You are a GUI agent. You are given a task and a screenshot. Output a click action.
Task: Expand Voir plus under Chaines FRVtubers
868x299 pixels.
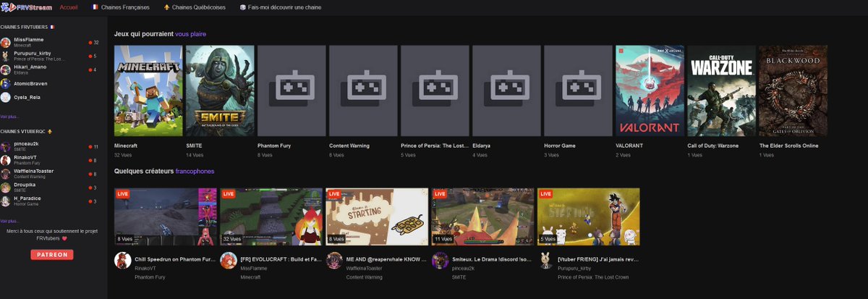pyautogui.click(x=9, y=116)
